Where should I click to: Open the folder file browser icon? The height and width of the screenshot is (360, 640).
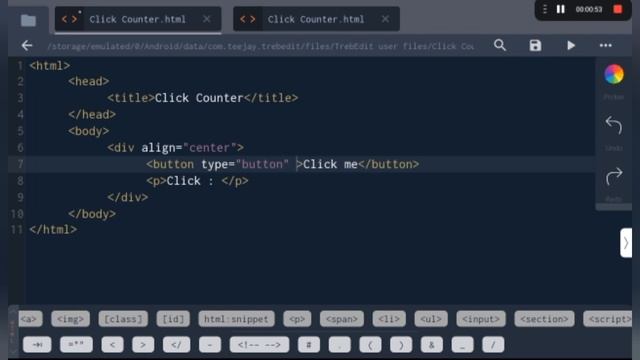pyautogui.click(x=28, y=20)
